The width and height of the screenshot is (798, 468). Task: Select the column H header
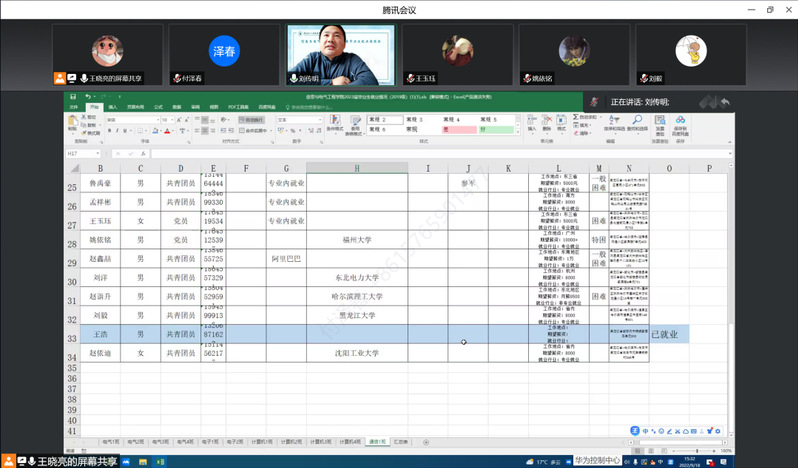pos(356,169)
